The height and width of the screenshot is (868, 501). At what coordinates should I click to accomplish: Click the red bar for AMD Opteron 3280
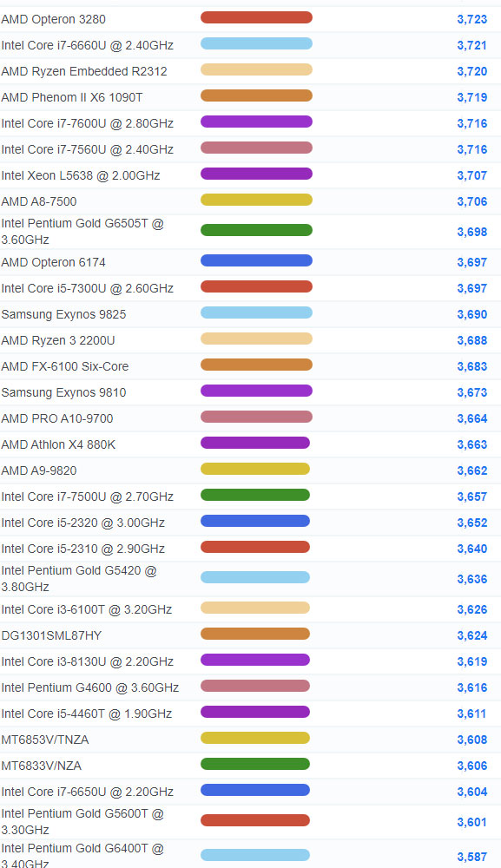coord(256,17)
